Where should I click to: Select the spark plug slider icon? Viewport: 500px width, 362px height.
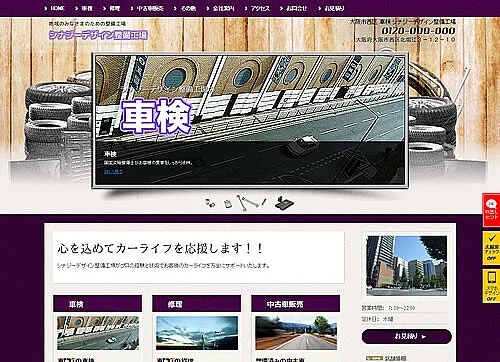pyautogui.click(x=210, y=203)
